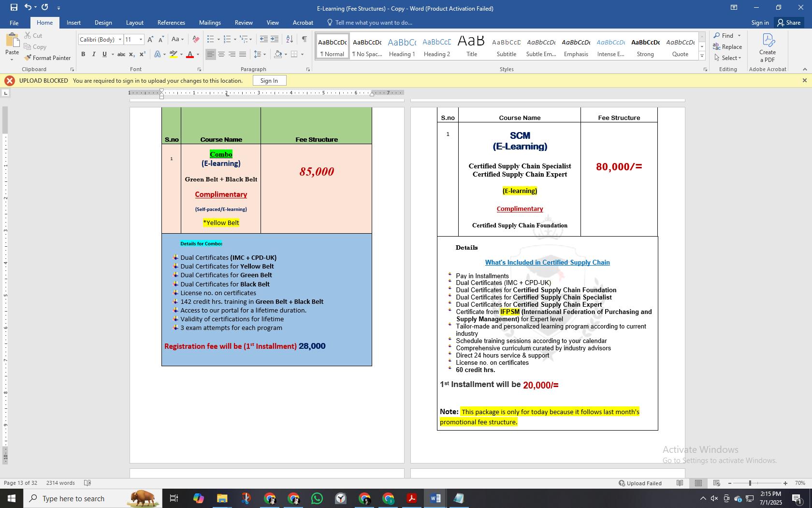Switch to the Design tab
Screen dimensions: 812x508
(x=103, y=23)
